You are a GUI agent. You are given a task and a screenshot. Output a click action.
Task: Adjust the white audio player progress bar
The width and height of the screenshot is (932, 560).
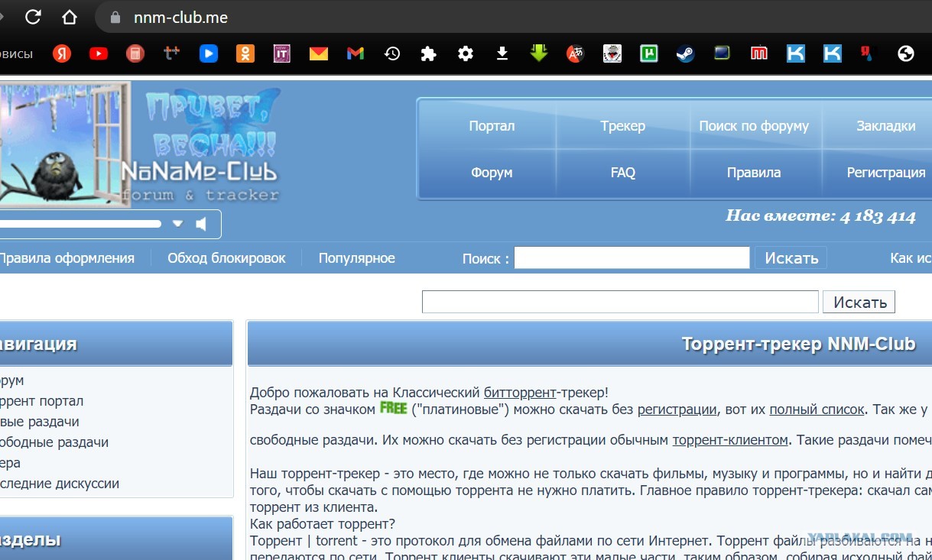[x=80, y=224]
